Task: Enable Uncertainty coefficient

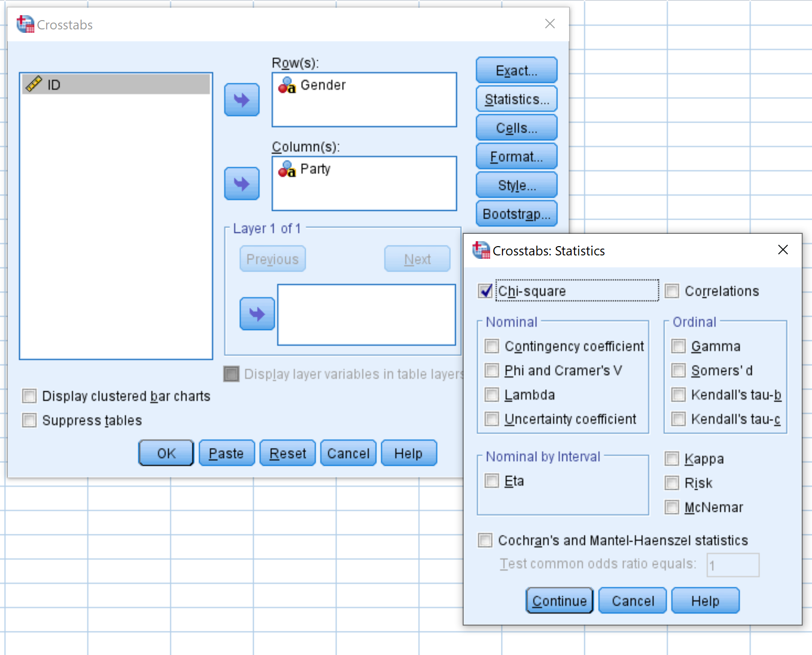Action: point(492,419)
